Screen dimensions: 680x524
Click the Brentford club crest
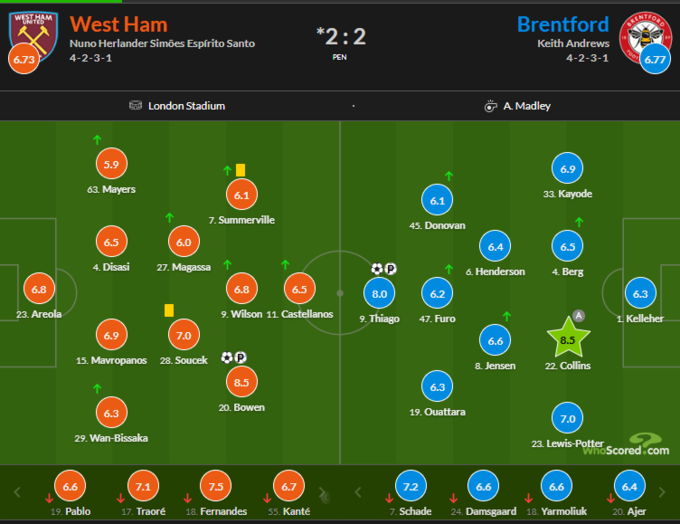(x=645, y=37)
